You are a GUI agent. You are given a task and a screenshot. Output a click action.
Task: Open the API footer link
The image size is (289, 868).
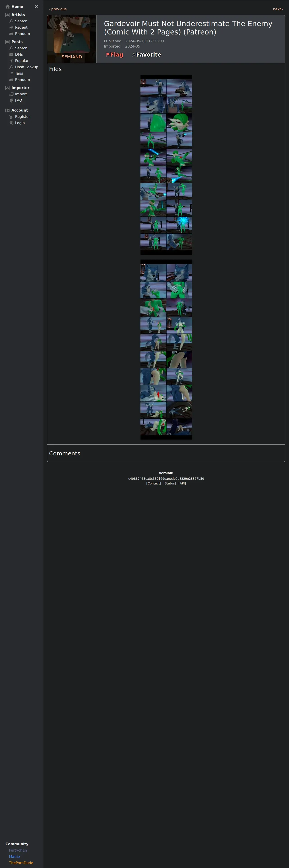pos(182,483)
